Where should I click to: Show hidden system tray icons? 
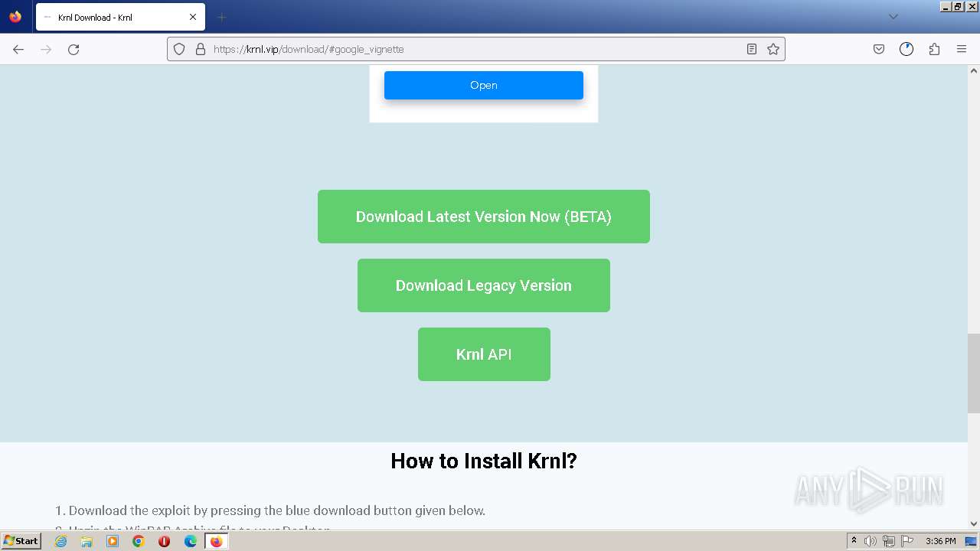coord(854,541)
